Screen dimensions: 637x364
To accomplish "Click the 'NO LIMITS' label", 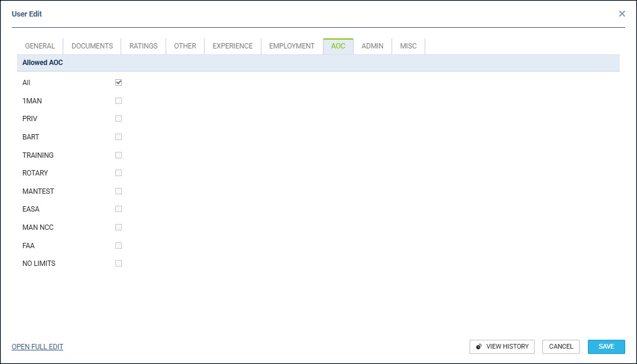I will 39,264.
